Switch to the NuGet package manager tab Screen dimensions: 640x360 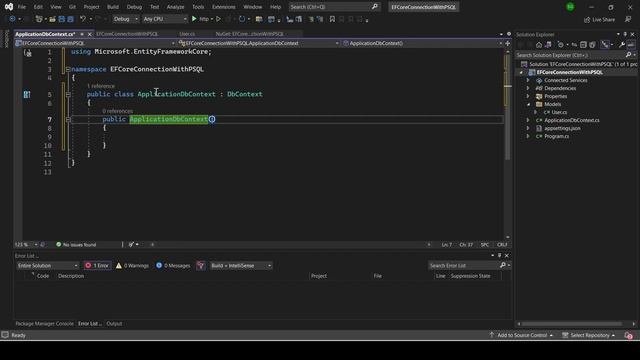coord(249,34)
